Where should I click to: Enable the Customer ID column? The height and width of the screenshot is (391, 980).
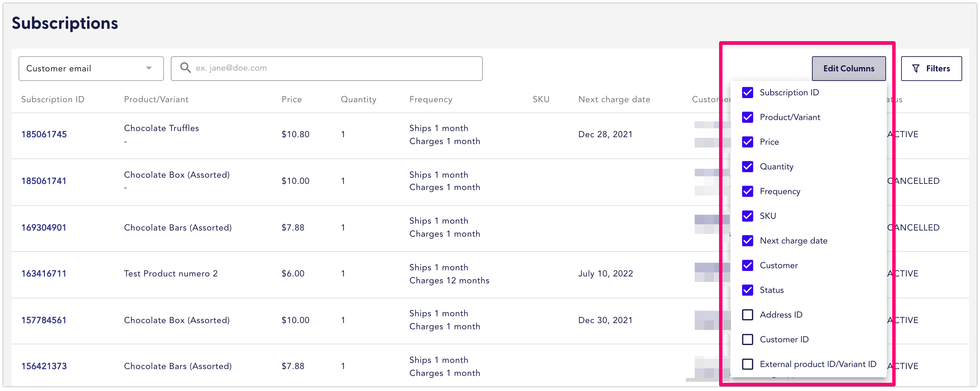(x=748, y=339)
